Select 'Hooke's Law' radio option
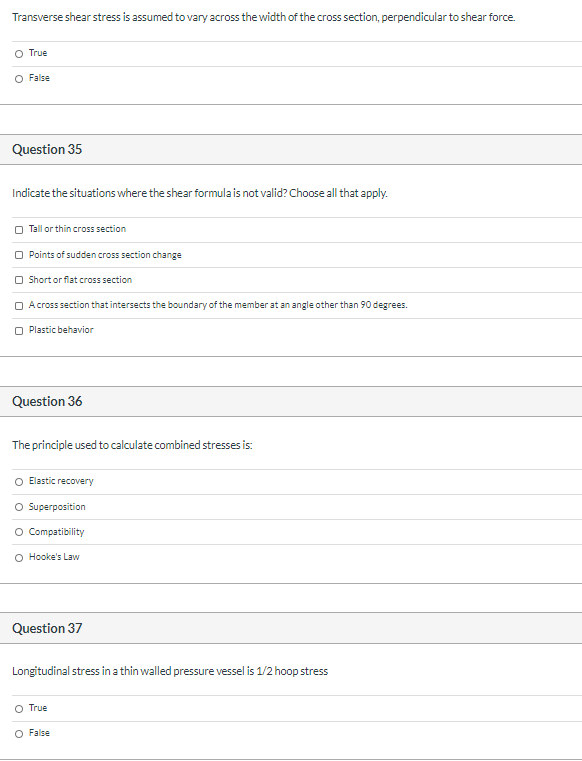This screenshot has width=582, height=761. [19, 558]
